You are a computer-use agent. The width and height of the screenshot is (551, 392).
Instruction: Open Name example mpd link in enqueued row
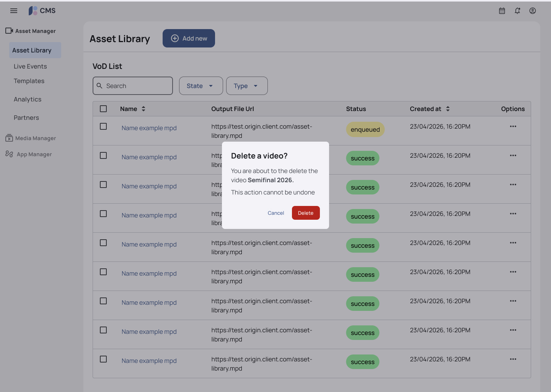[149, 128]
